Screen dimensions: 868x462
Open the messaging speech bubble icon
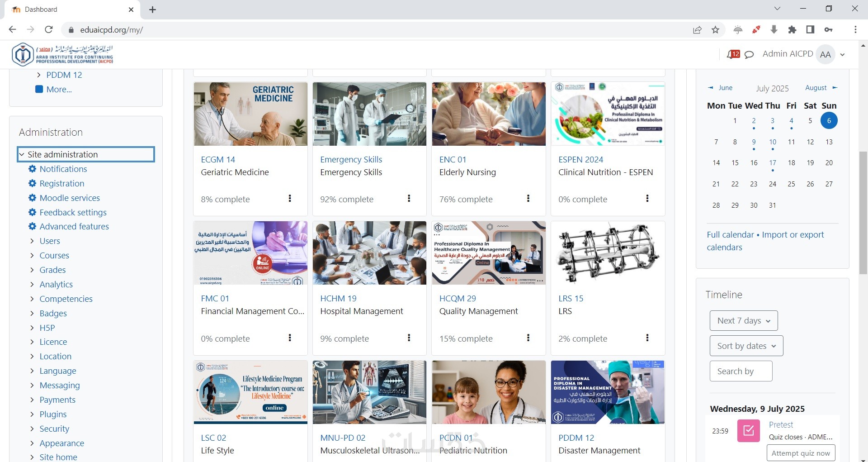[x=749, y=55]
